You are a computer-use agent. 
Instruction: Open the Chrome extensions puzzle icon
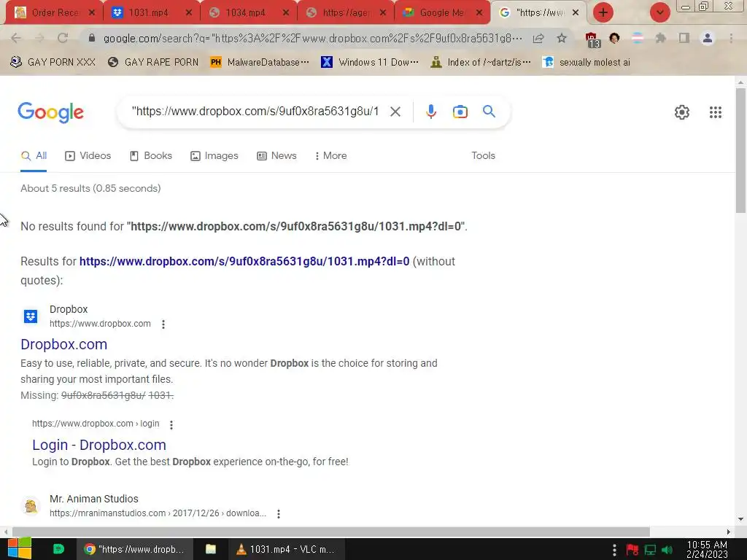point(660,38)
